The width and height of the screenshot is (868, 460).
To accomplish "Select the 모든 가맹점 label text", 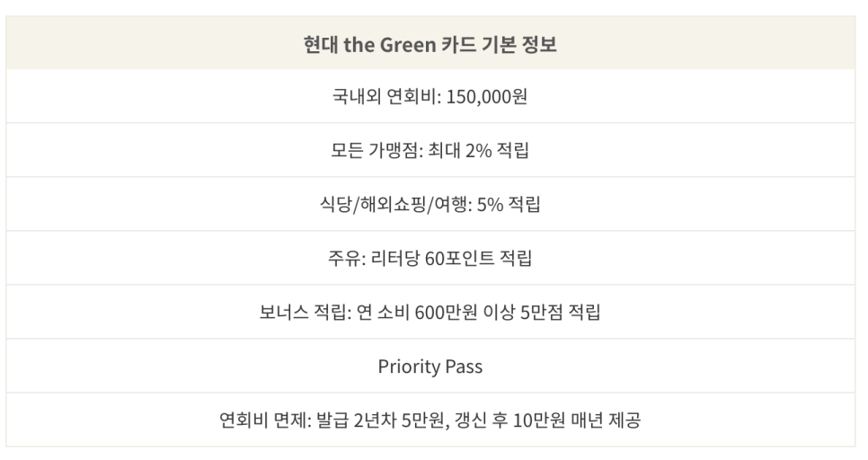I will [x=376, y=150].
